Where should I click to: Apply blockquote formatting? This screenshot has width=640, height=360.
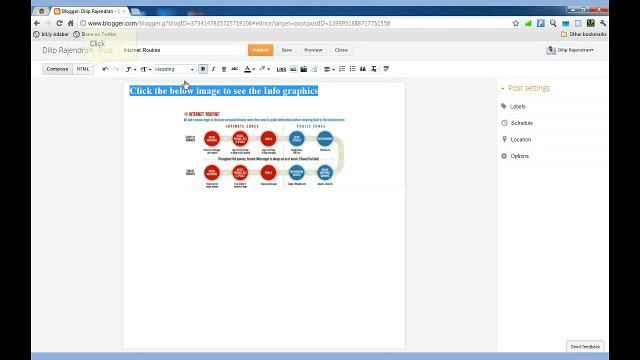pos(363,69)
